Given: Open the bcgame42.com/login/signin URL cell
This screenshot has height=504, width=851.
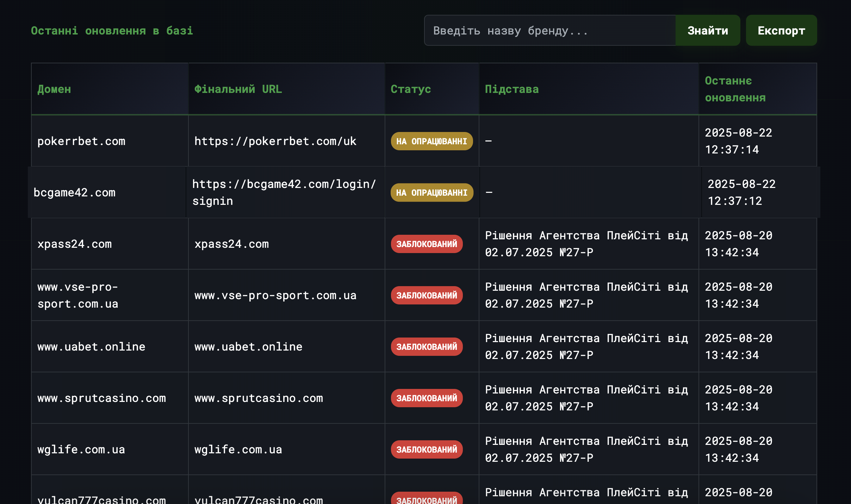Looking at the screenshot, I should [x=284, y=192].
